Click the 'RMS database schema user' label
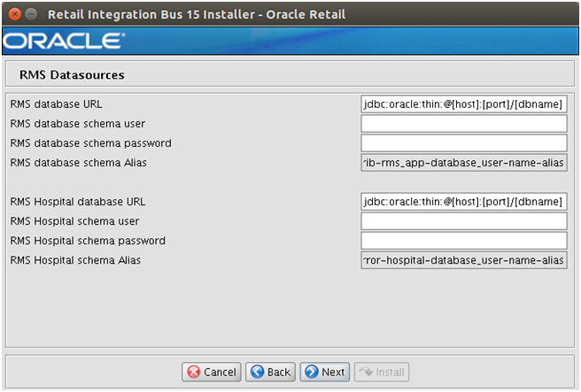This screenshot has width=581, height=392. pos(77,124)
